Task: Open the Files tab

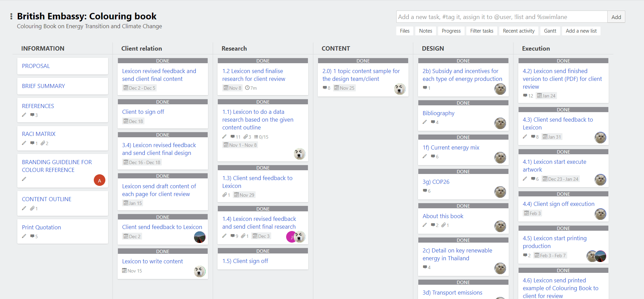Action: point(405,31)
